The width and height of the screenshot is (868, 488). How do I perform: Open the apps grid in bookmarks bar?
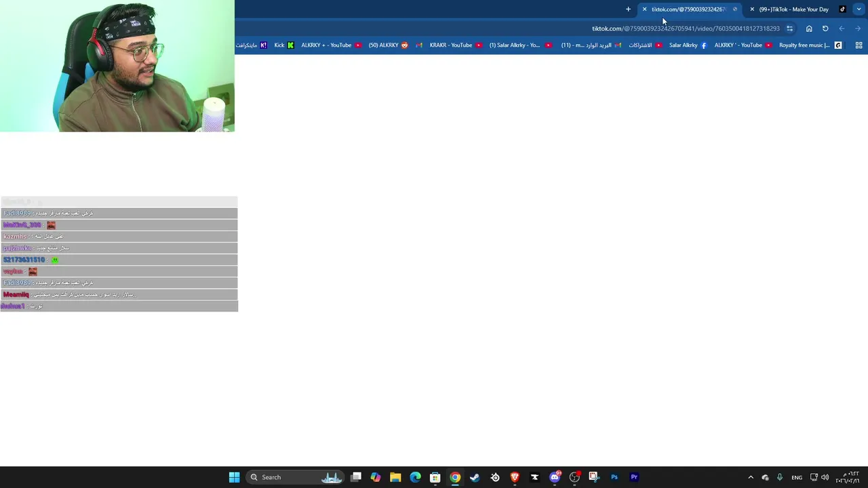(x=859, y=45)
